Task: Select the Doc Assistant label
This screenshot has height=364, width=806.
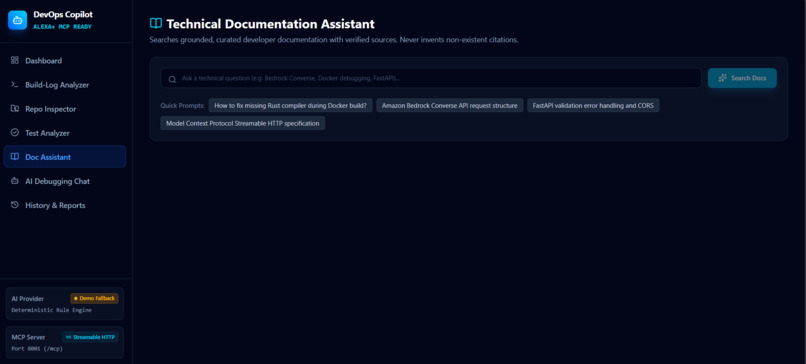Action: [x=48, y=157]
